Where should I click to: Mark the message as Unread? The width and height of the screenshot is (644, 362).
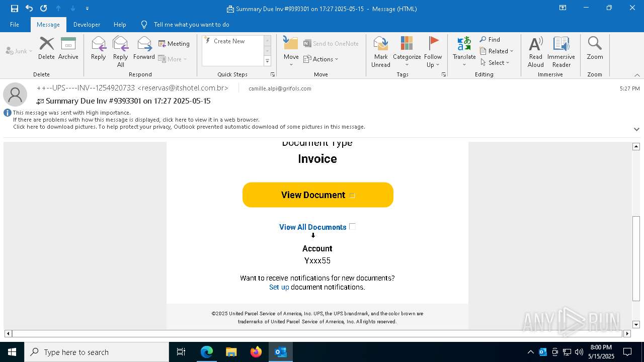[x=381, y=52]
